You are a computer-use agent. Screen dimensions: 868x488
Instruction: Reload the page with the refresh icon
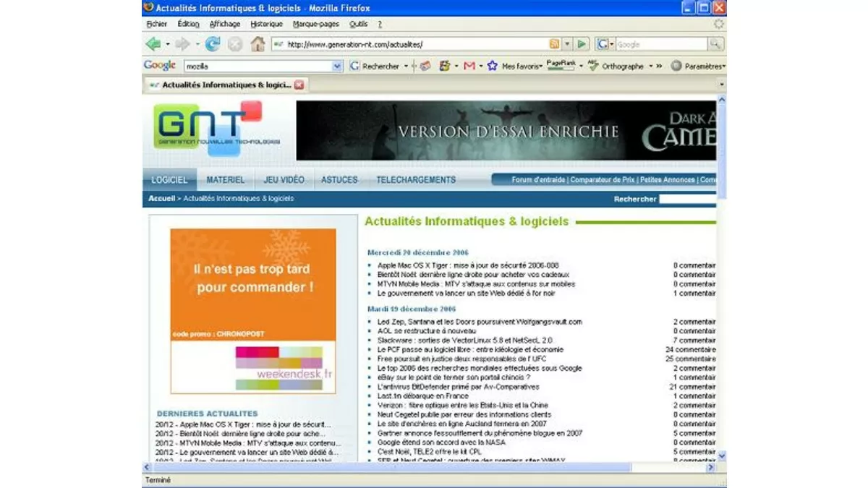coord(213,44)
